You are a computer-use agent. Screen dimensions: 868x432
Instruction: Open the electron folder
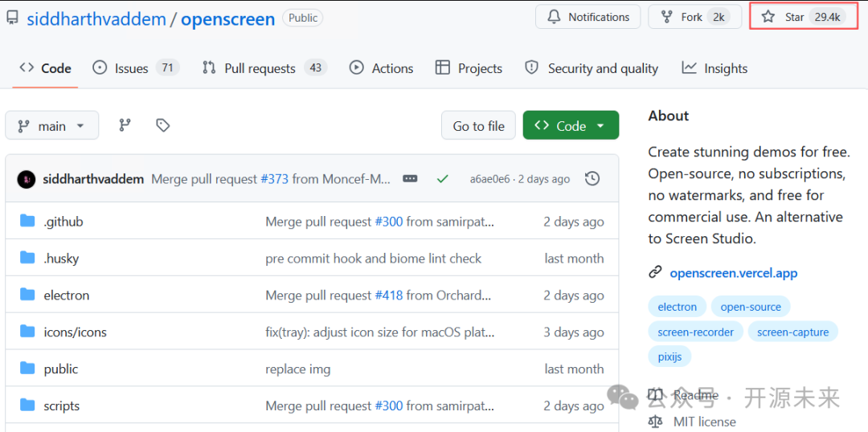[x=67, y=295]
